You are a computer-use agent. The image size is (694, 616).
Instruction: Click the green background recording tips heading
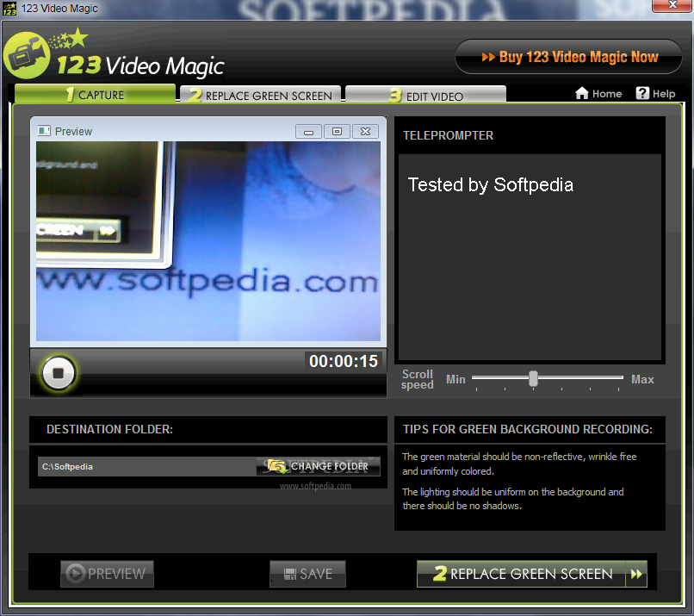(528, 429)
